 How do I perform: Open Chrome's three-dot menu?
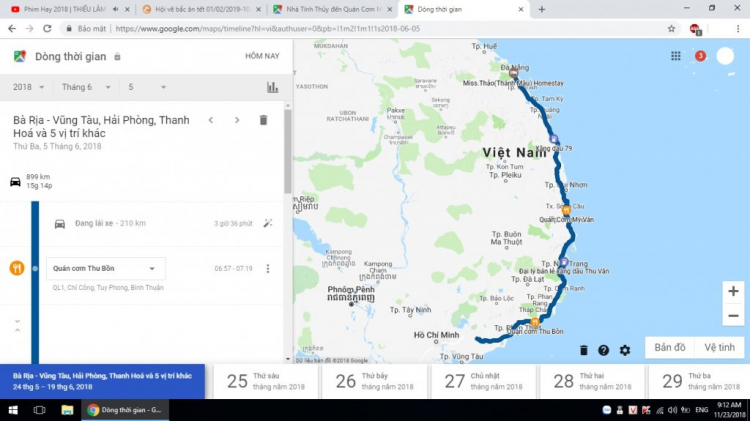(738, 29)
